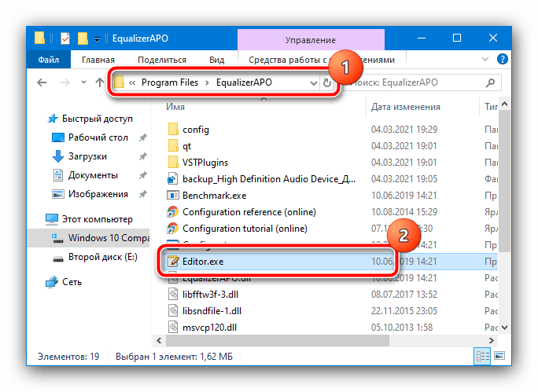Click the Program Files breadcrumb
Viewport: 538px width, 392px height.
(170, 82)
